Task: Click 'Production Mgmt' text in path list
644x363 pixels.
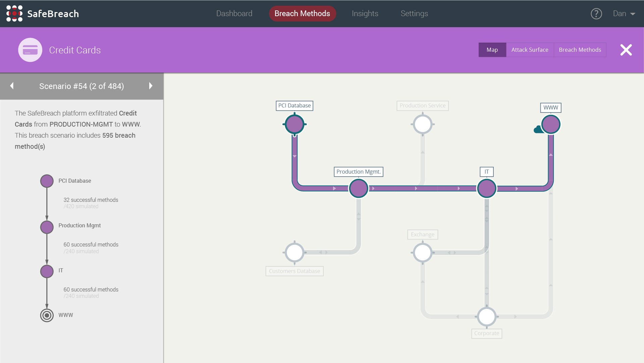Action: (79, 225)
